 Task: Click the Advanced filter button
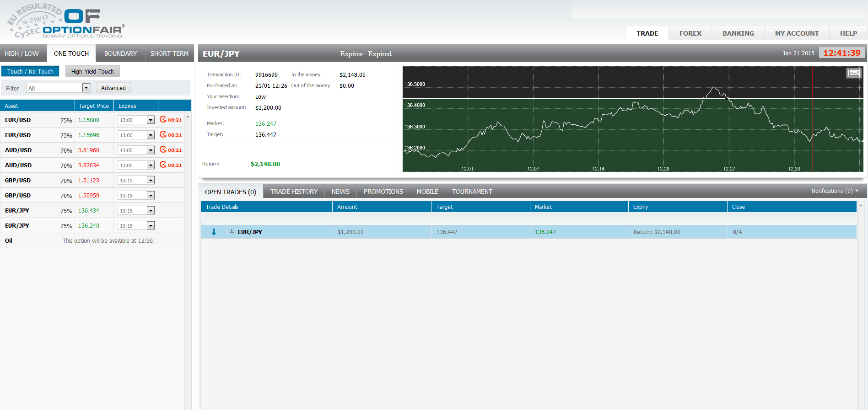(113, 88)
